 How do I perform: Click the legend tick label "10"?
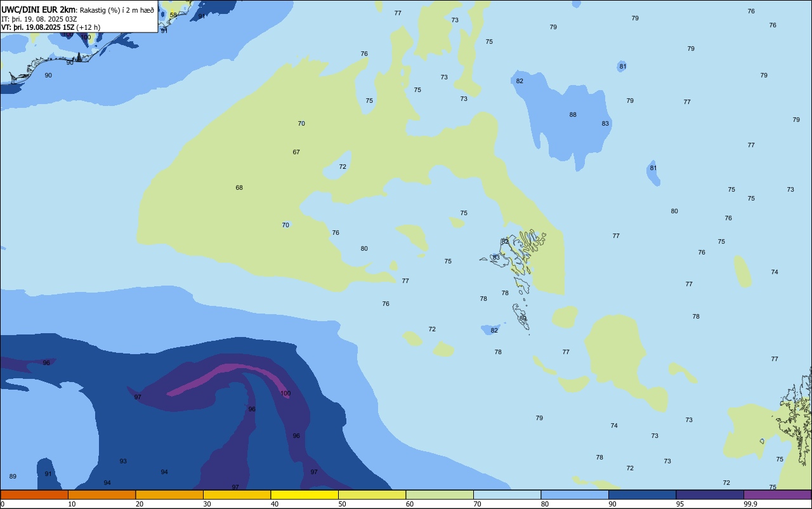tap(72, 504)
